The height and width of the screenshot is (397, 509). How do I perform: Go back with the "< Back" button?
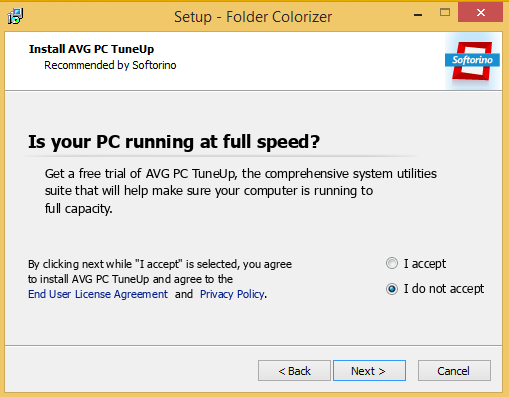[x=294, y=371]
